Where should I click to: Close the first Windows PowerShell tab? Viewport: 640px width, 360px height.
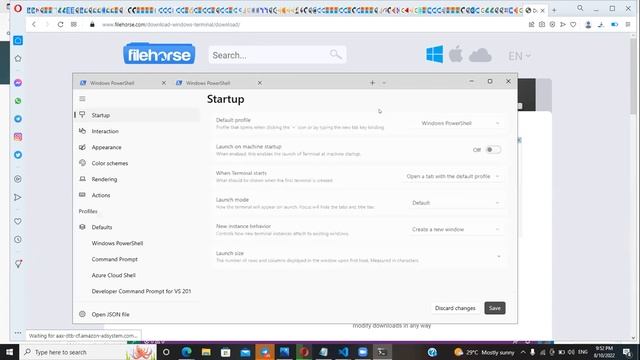click(164, 83)
